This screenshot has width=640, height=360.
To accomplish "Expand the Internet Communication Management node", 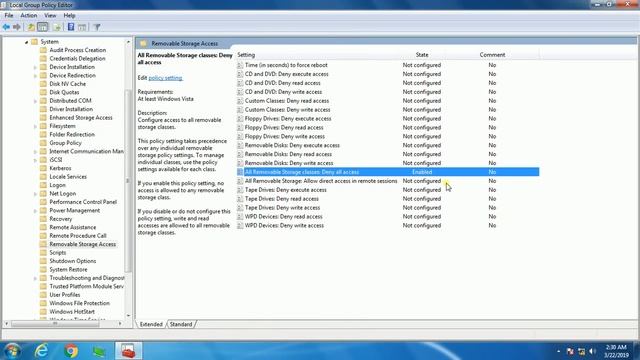I will tap(36, 152).
